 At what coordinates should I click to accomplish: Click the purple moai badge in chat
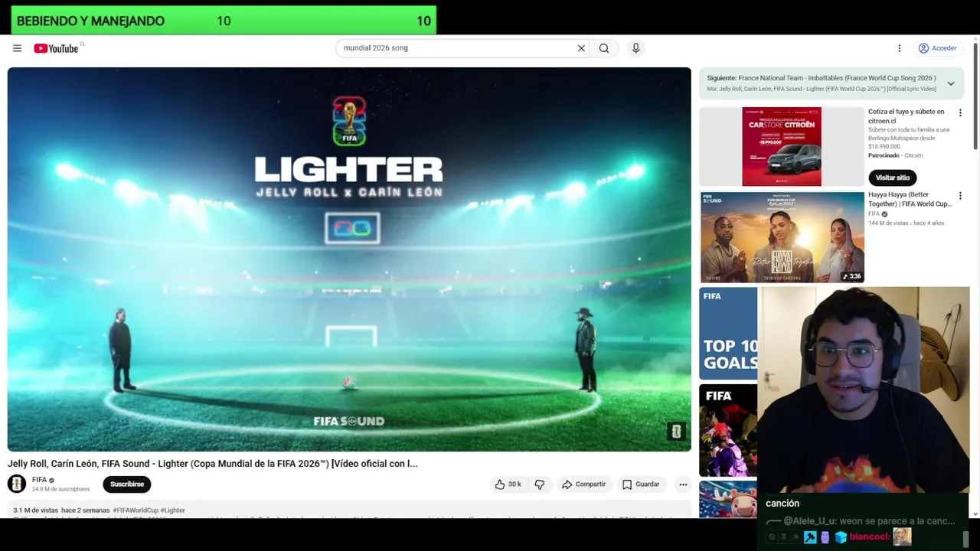click(x=825, y=537)
